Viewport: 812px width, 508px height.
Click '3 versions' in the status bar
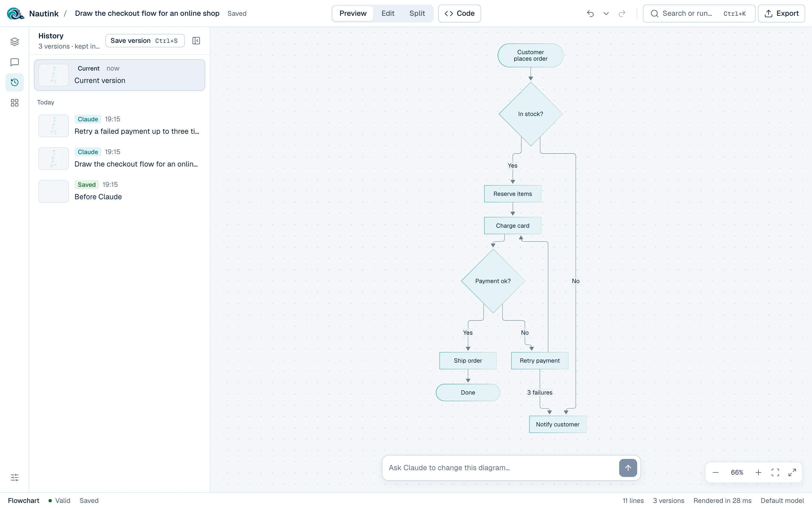(668, 500)
